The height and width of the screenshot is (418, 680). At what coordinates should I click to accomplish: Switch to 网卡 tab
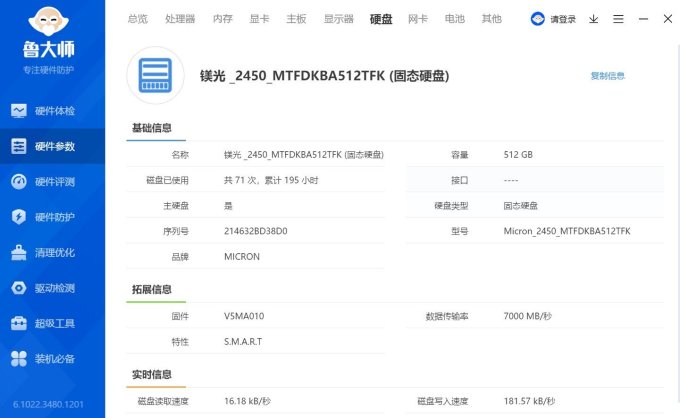(x=418, y=19)
